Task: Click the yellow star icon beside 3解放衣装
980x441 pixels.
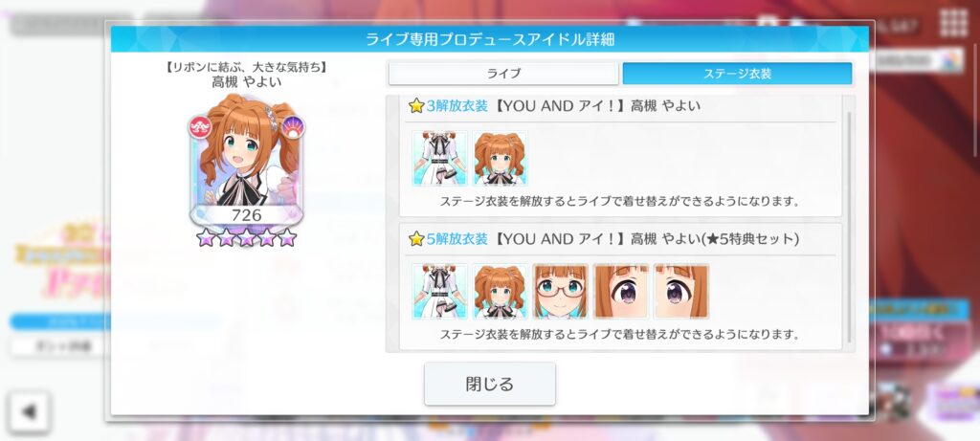Action: click(416, 106)
